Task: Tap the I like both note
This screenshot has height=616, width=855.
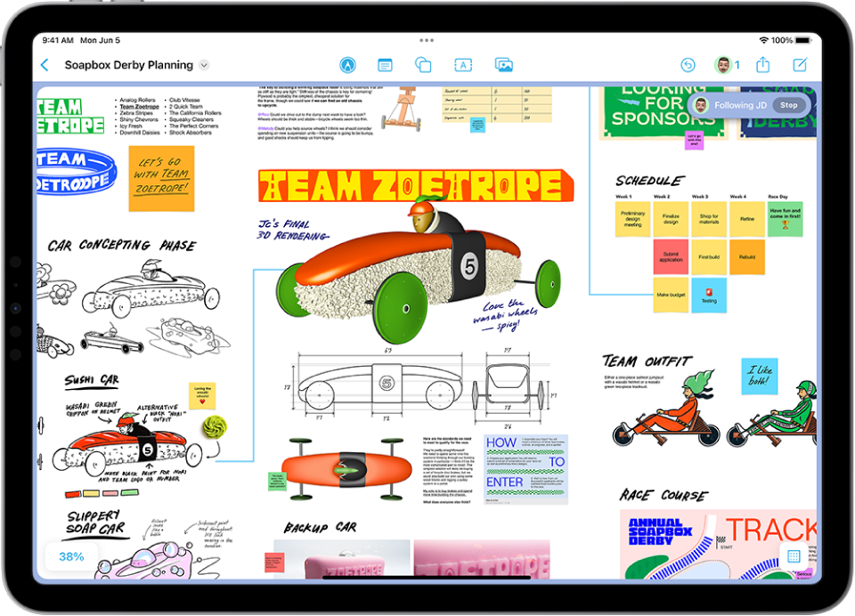Action: click(761, 375)
